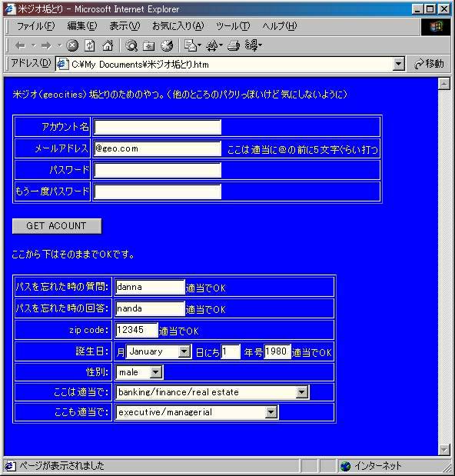Screen dimensions: 455x476
Task: Open the ファイル(F) menu
Action: click(36, 26)
